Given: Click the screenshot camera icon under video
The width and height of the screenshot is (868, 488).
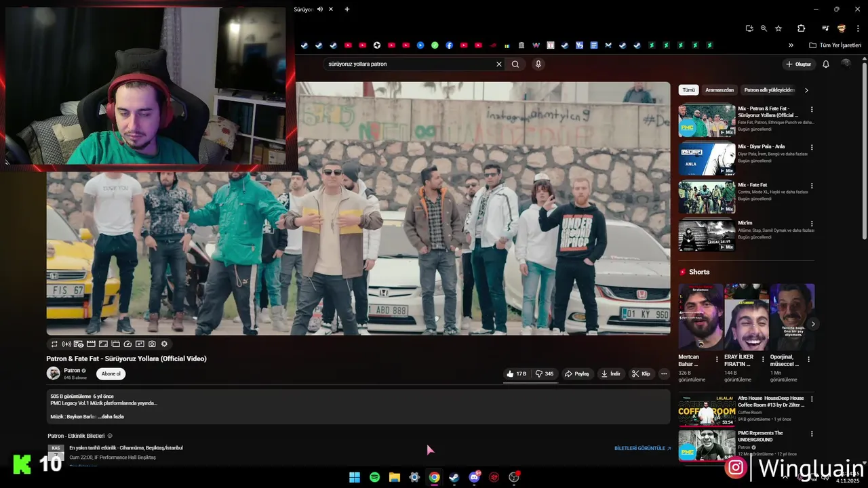Looking at the screenshot, I should (152, 344).
